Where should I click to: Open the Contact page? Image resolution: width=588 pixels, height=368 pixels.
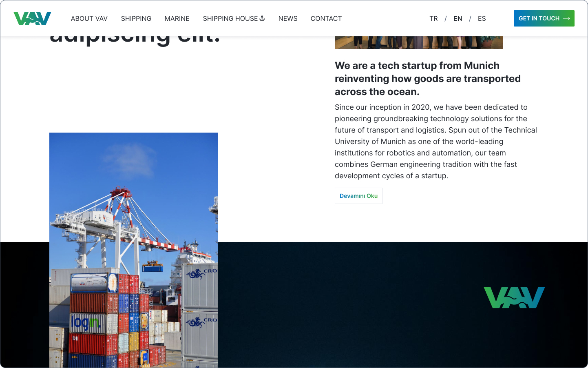tap(326, 18)
